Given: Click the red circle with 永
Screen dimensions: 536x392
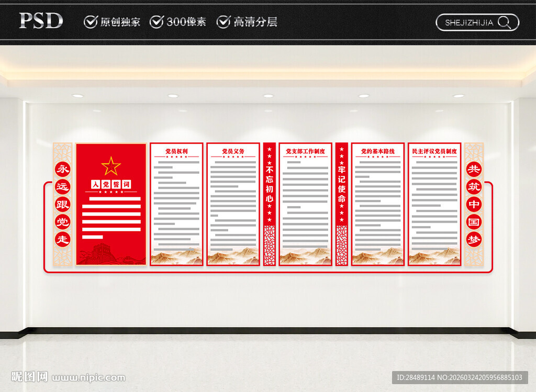Looking at the screenshot, I should click(x=63, y=169).
